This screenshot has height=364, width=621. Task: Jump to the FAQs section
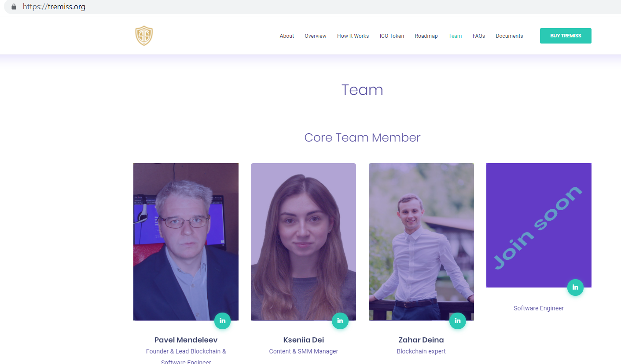point(479,36)
